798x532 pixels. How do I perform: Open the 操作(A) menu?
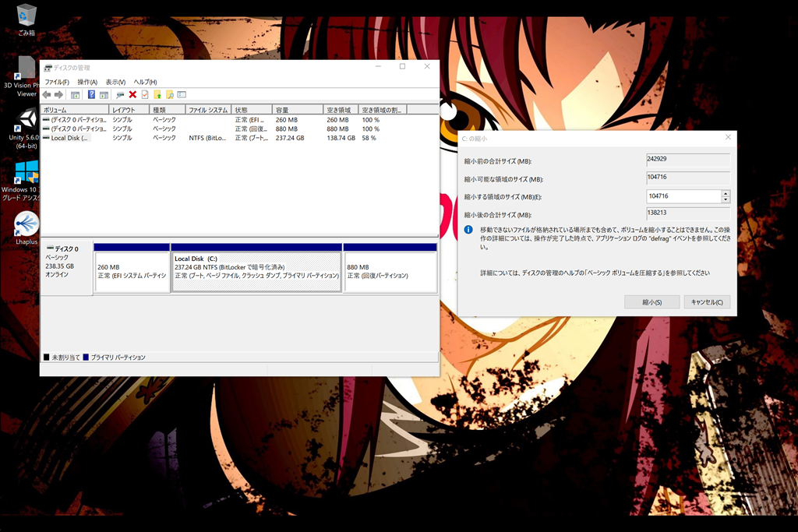click(87, 82)
